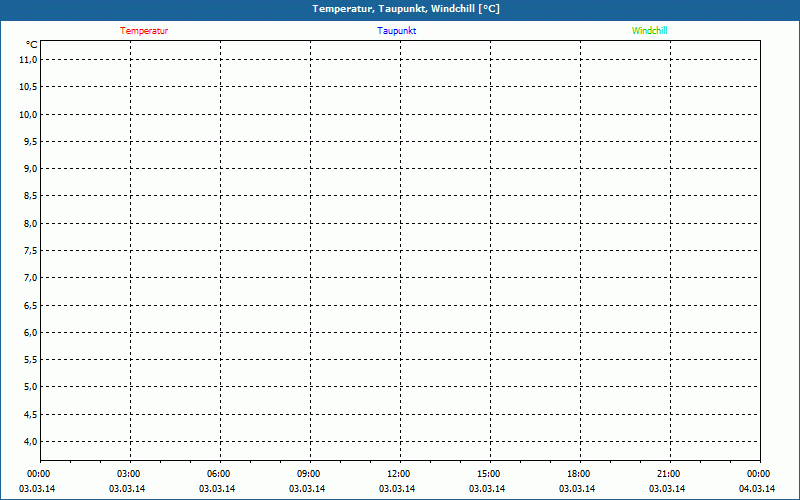Select the 6,0 y-axis label

pos(29,332)
